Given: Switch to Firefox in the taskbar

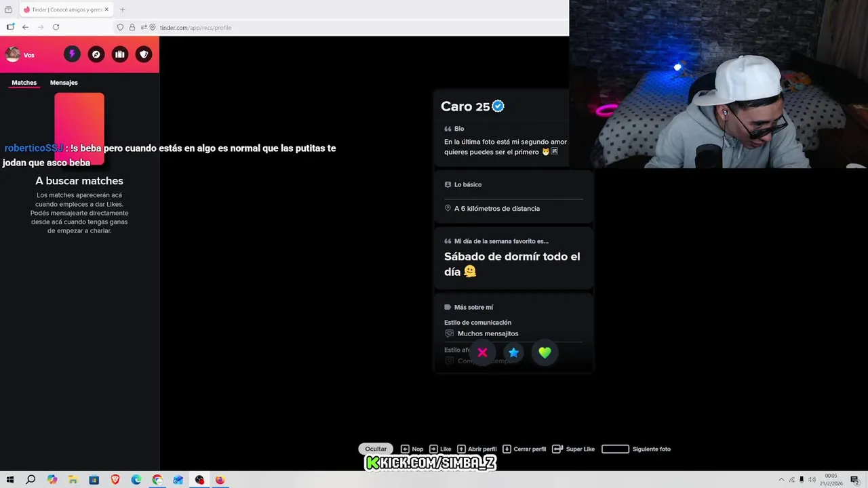Looking at the screenshot, I should [x=220, y=480].
